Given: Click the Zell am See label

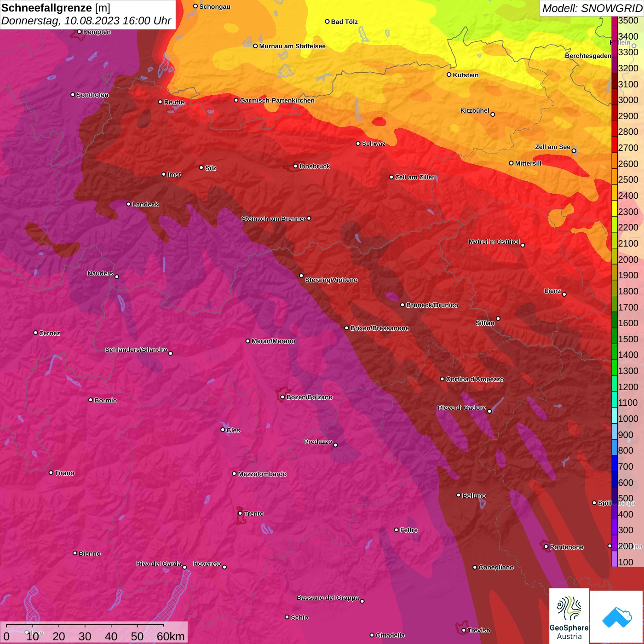Looking at the screenshot, I should 552,147.
